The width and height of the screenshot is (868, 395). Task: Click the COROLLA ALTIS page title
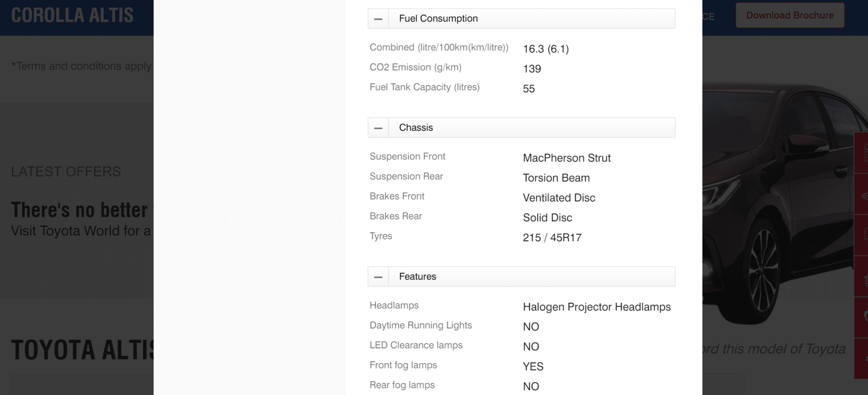(x=72, y=15)
